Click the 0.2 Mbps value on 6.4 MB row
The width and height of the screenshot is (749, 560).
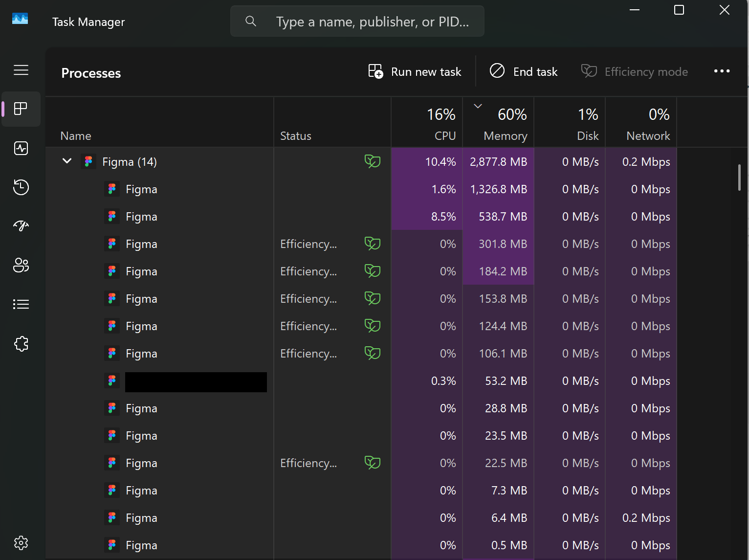pos(646,517)
